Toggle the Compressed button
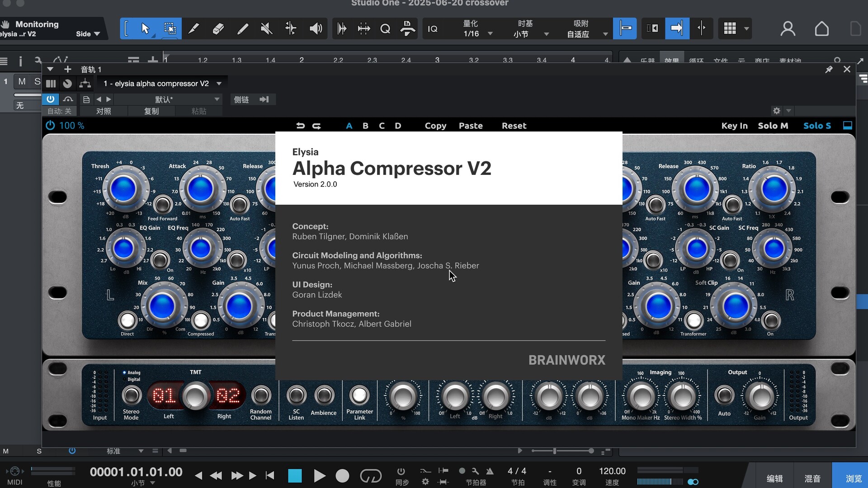This screenshot has width=868, height=488. click(201, 320)
